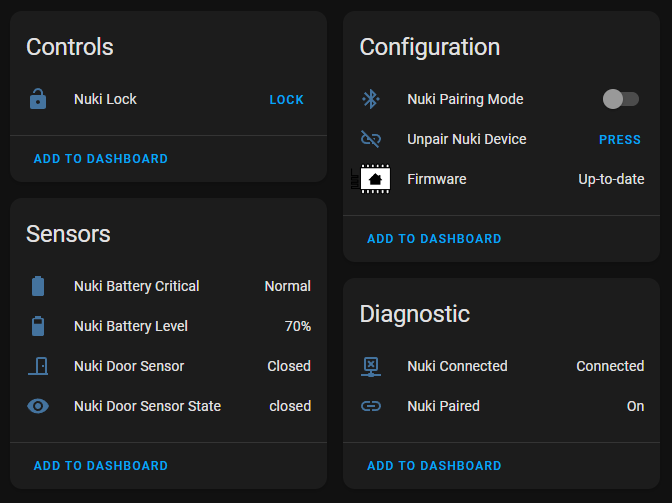
Task: Click the link icon beside Nuki Paired
Action: [371, 406]
